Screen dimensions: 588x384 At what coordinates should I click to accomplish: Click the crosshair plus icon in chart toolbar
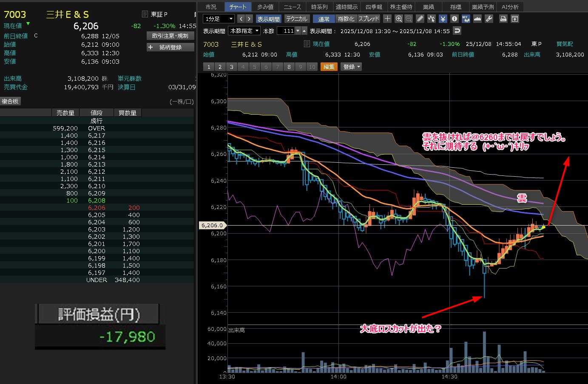coord(387,19)
